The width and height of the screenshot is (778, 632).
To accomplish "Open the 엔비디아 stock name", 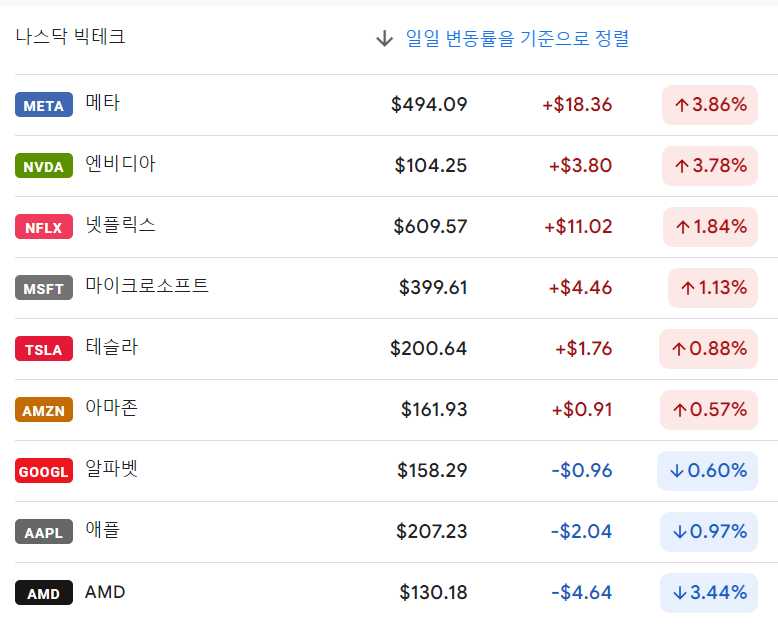I will click(x=120, y=164).
